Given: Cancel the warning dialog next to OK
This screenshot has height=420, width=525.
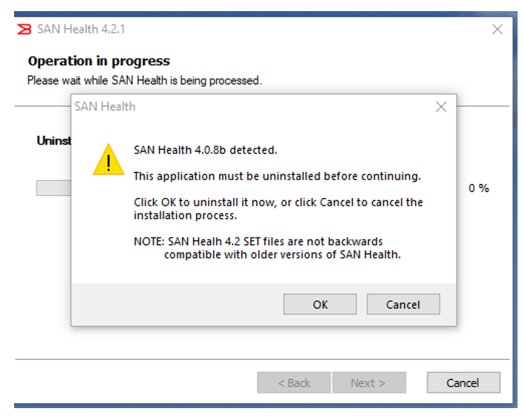Looking at the screenshot, I should point(403,304).
